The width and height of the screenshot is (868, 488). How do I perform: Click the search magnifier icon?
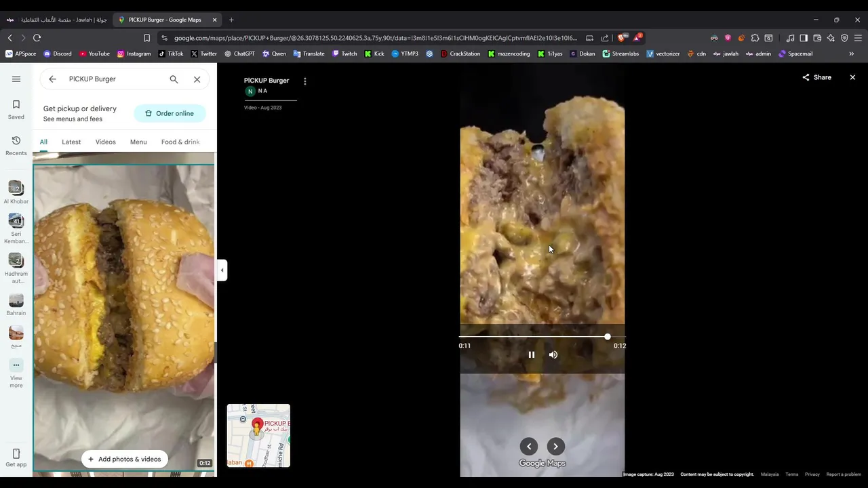(x=174, y=79)
